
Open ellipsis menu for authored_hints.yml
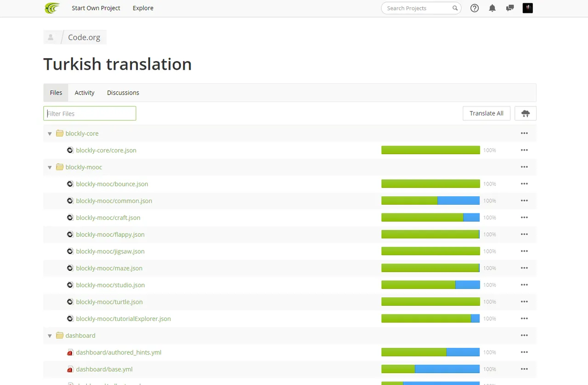[x=524, y=352]
